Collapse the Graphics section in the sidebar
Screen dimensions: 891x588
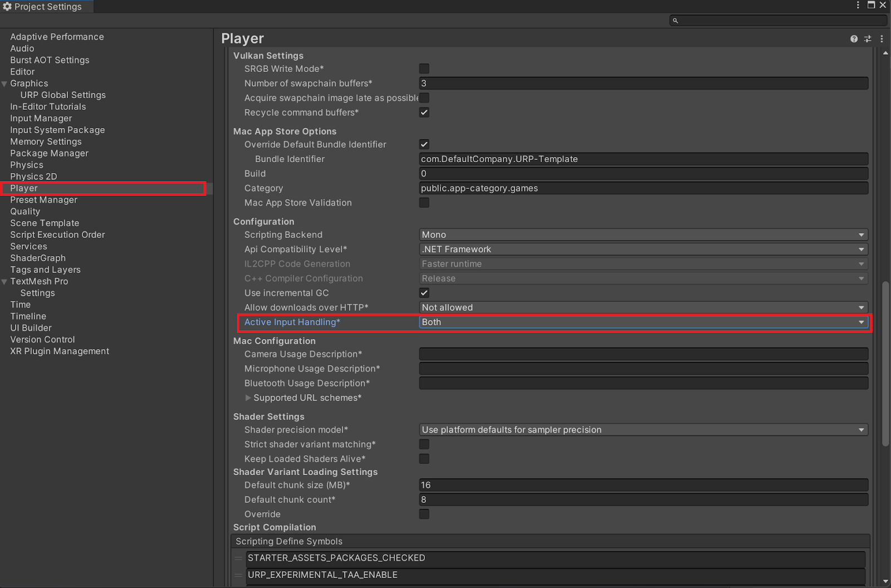[4, 83]
